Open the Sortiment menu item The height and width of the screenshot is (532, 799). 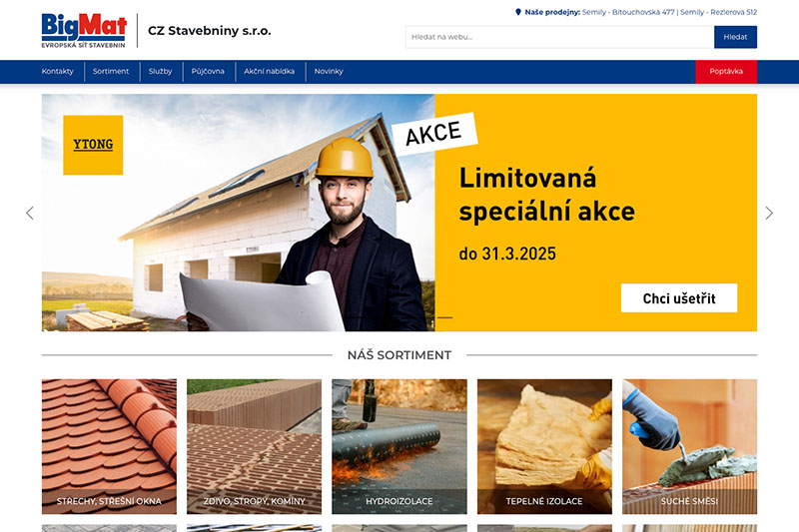click(x=111, y=71)
